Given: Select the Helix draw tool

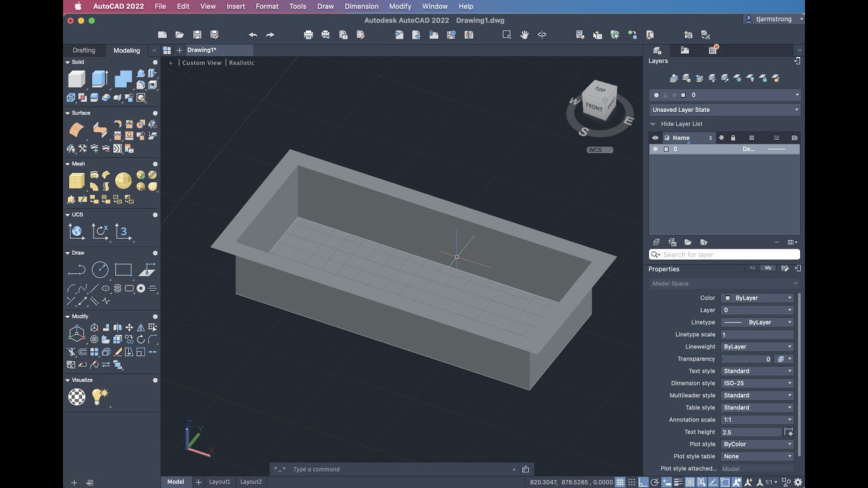Looking at the screenshot, I should click(117, 288).
